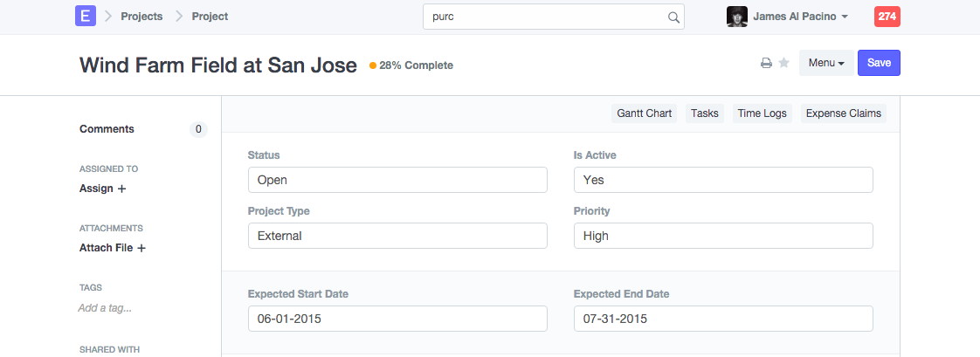Click the Add a tag field
The image size is (980, 357).
[105, 308]
